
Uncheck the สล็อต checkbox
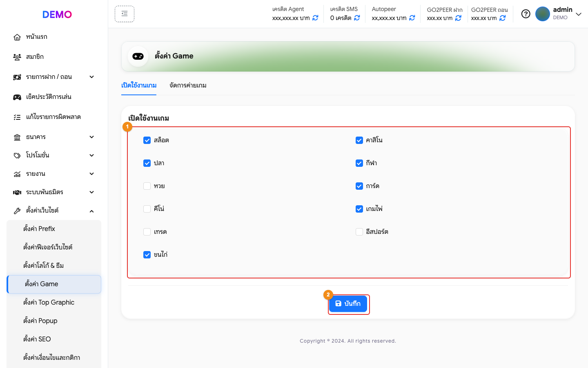[x=147, y=140]
